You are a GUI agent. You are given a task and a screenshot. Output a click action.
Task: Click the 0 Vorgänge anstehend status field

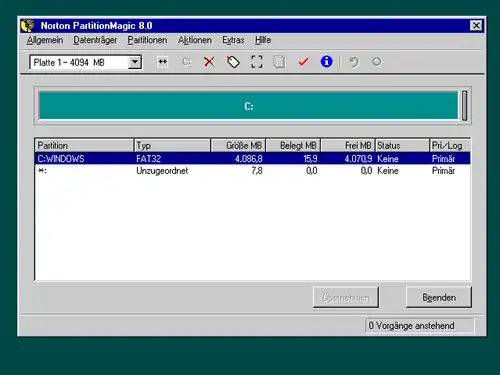tap(420, 325)
